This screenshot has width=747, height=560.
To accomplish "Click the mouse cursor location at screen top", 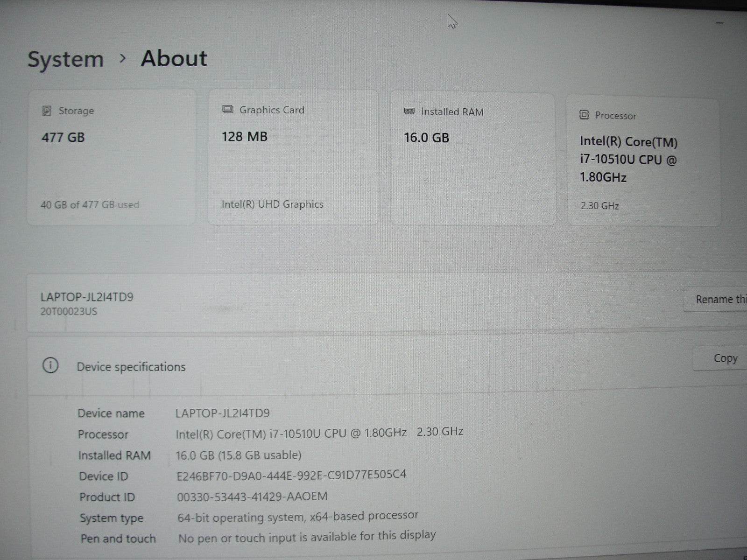I will (x=451, y=21).
